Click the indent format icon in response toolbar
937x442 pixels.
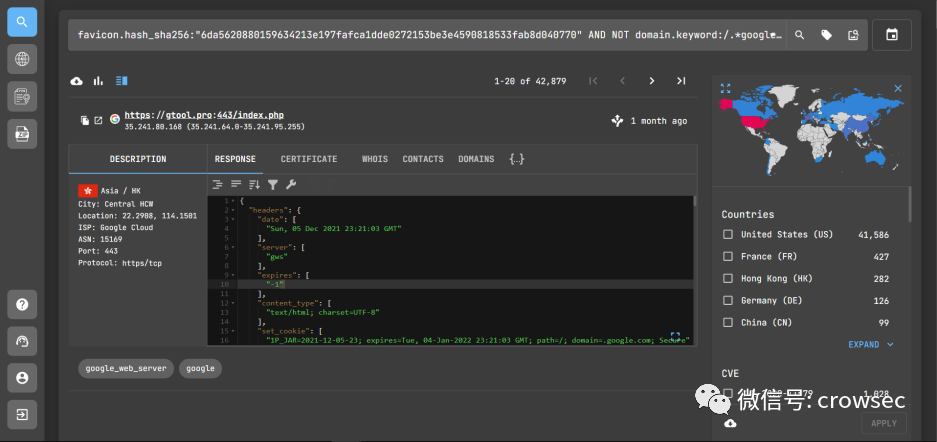click(x=218, y=185)
